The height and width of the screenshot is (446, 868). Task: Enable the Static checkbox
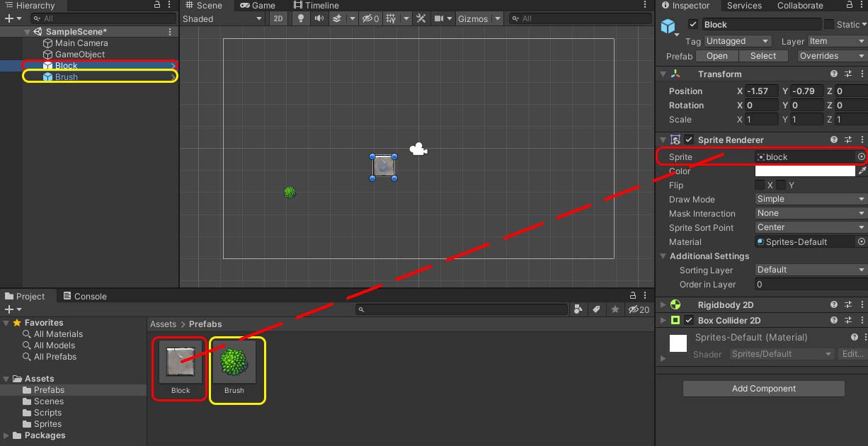(828, 25)
